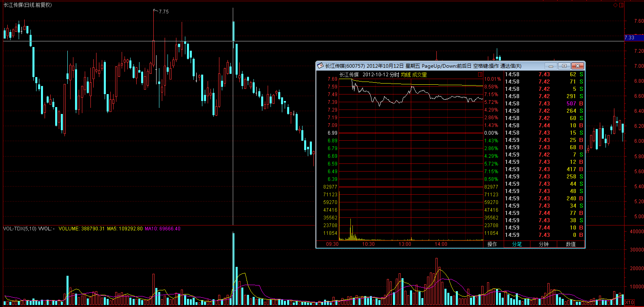Switch to the 数值 tab

[x=571, y=244]
